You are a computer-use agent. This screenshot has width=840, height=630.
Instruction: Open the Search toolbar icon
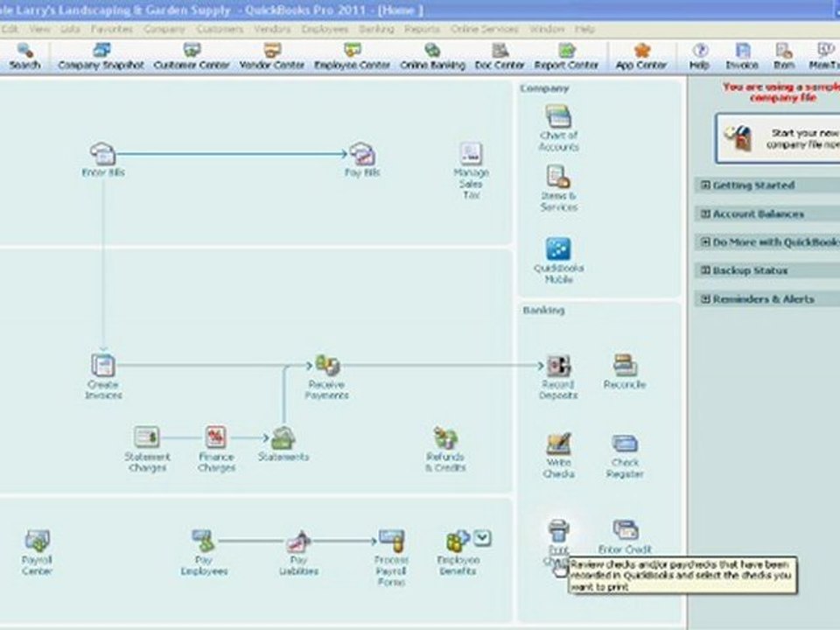pos(24,57)
